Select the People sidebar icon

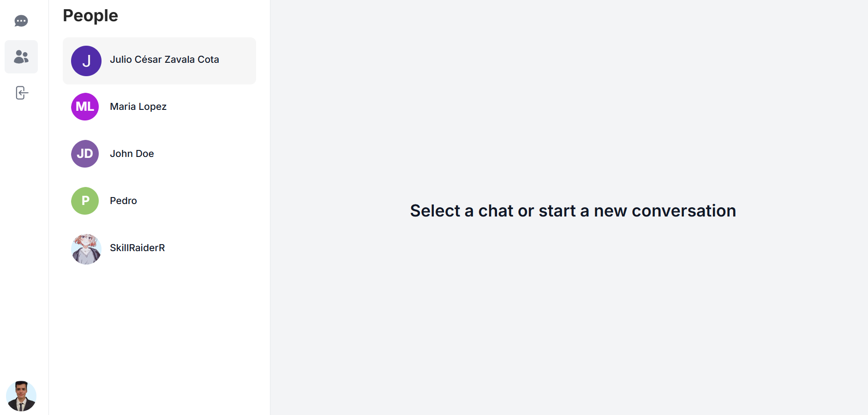[x=21, y=57]
